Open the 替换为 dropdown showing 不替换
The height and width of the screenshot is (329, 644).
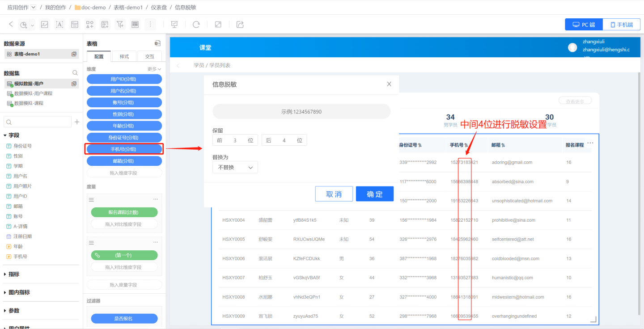235,167
